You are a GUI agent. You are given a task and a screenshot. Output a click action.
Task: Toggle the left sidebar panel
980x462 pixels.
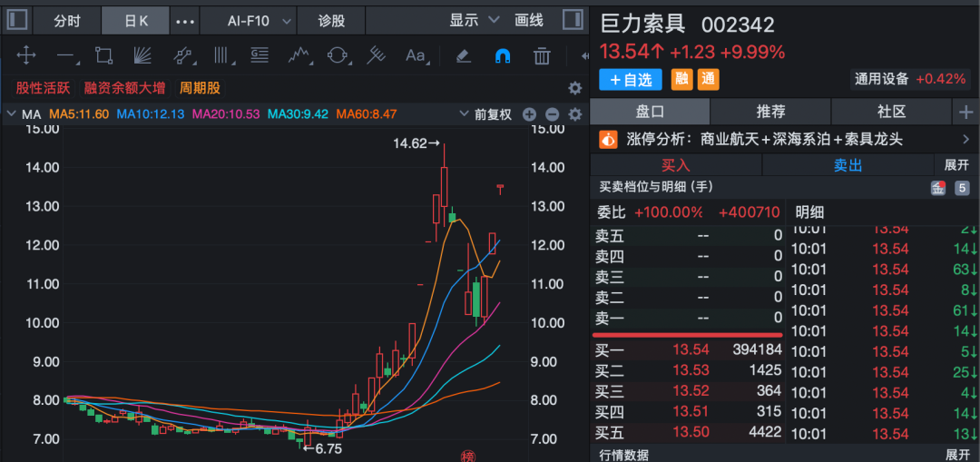tap(17, 20)
